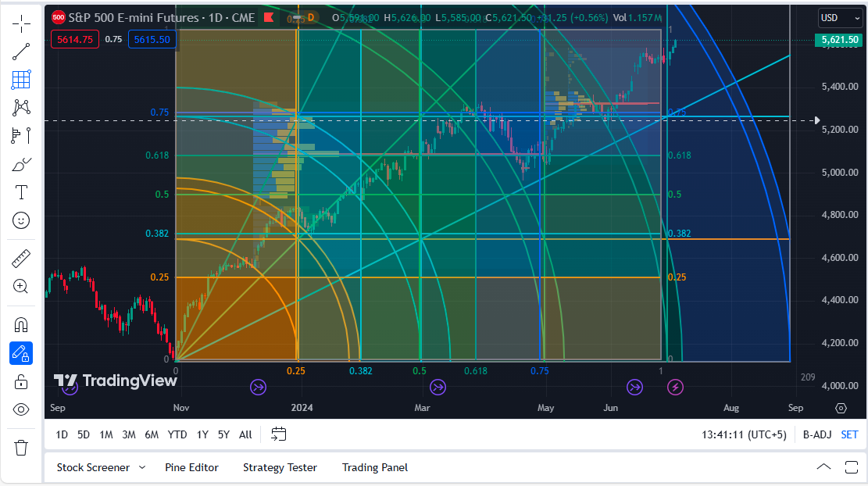868x486 pixels.
Task: Expand the Stock Screener dropdown arrow
Action: point(142,467)
